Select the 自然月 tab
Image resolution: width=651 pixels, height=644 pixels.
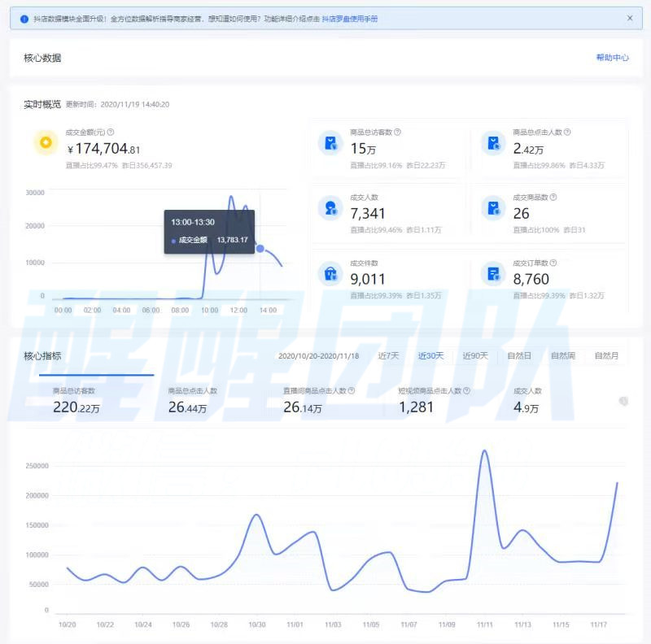click(x=606, y=355)
